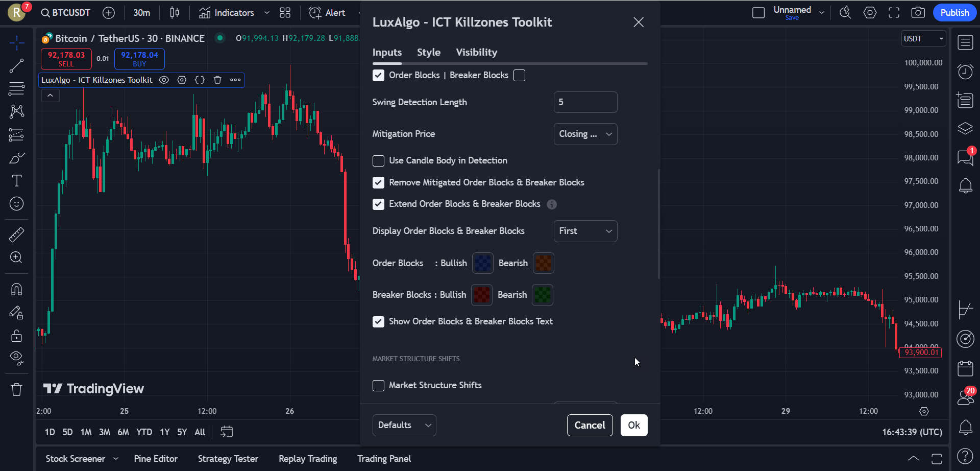Image resolution: width=980 pixels, height=471 pixels.
Task: Select the ruler measure tool
Action: (16, 234)
